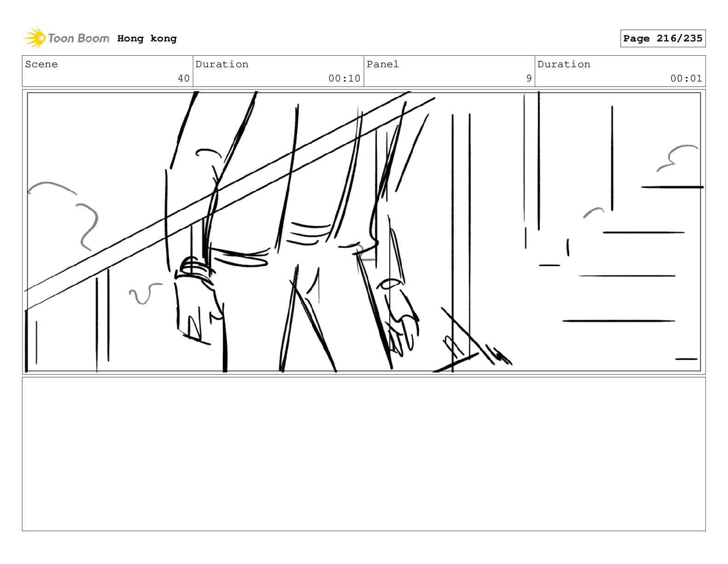
Task: Select the panel number '9'
Action: [x=529, y=78]
